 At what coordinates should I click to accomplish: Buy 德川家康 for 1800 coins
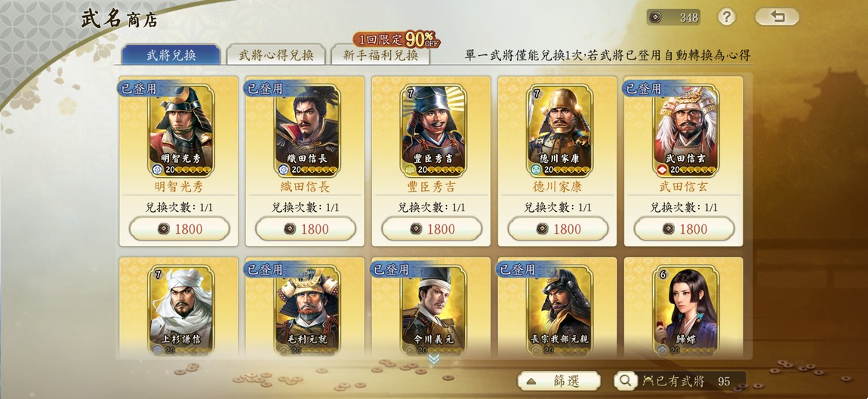click(x=558, y=229)
